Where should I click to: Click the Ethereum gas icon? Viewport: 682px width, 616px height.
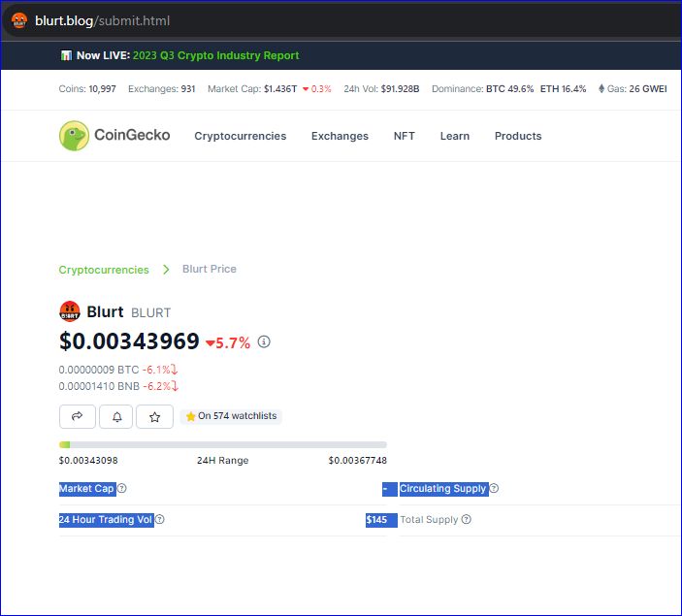pos(601,88)
